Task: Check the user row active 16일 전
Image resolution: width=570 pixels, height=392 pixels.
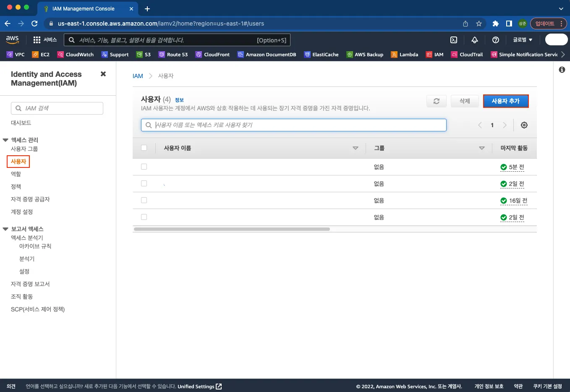Action: tap(144, 200)
